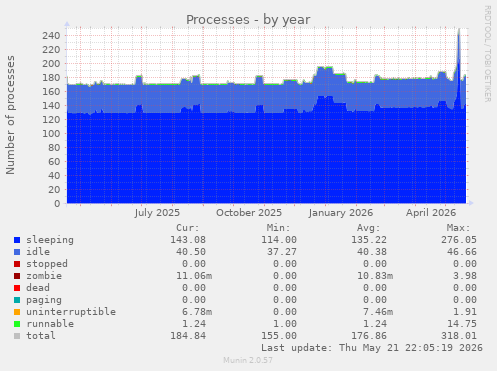Click the 'Cur:' column header
This screenshot has width=497, height=371.
[x=188, y=228]
